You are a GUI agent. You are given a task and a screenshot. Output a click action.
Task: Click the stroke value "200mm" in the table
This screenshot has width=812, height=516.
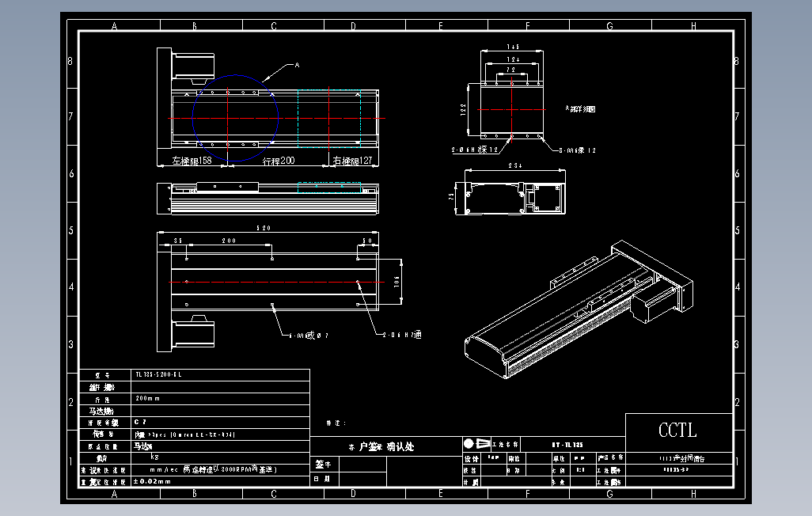coord(147,398)
